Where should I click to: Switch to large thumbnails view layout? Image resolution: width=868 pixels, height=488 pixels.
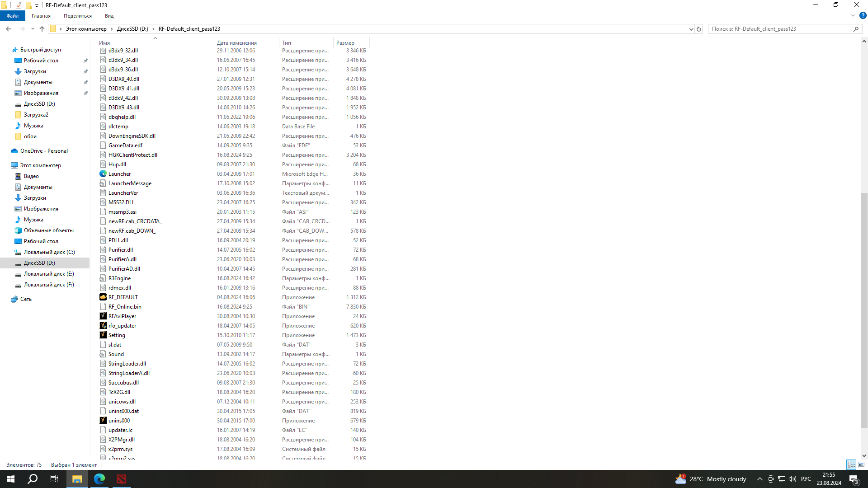(x=861, y=465)
